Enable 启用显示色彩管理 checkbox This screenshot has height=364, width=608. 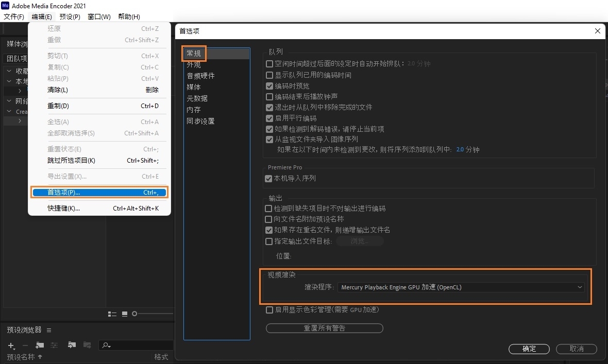tap(269, 310)
